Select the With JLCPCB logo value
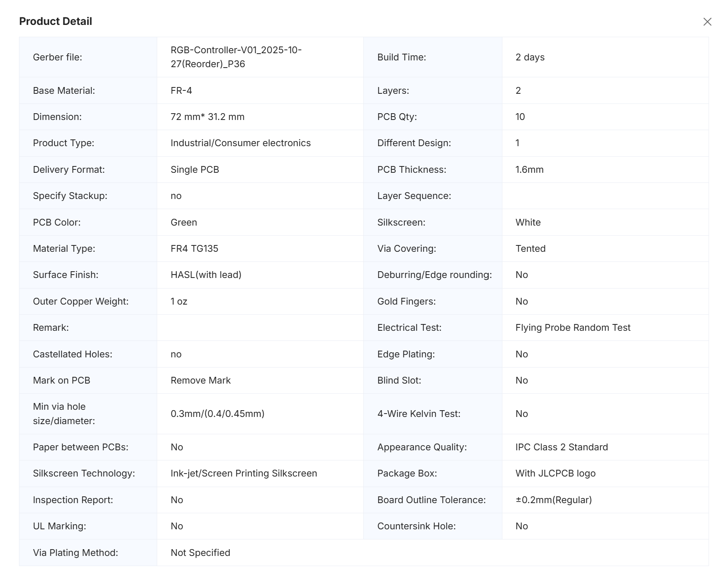 click(x=555, y=473)
